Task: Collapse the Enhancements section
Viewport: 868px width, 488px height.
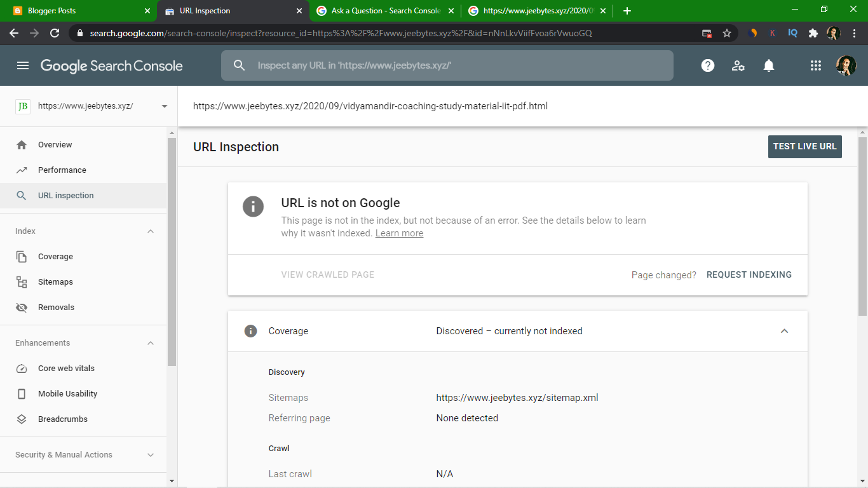Action: [x=151, y=342]
